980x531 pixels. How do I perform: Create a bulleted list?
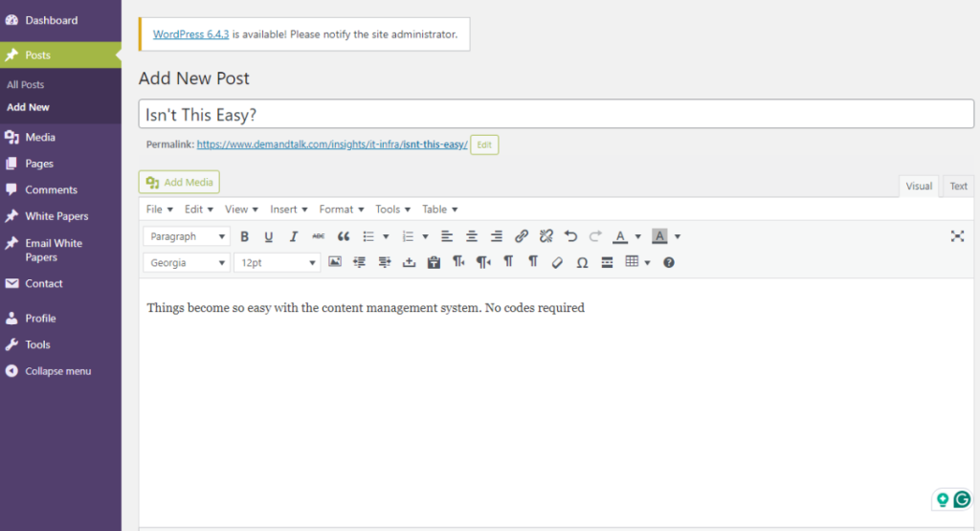[x=368, y=236]
